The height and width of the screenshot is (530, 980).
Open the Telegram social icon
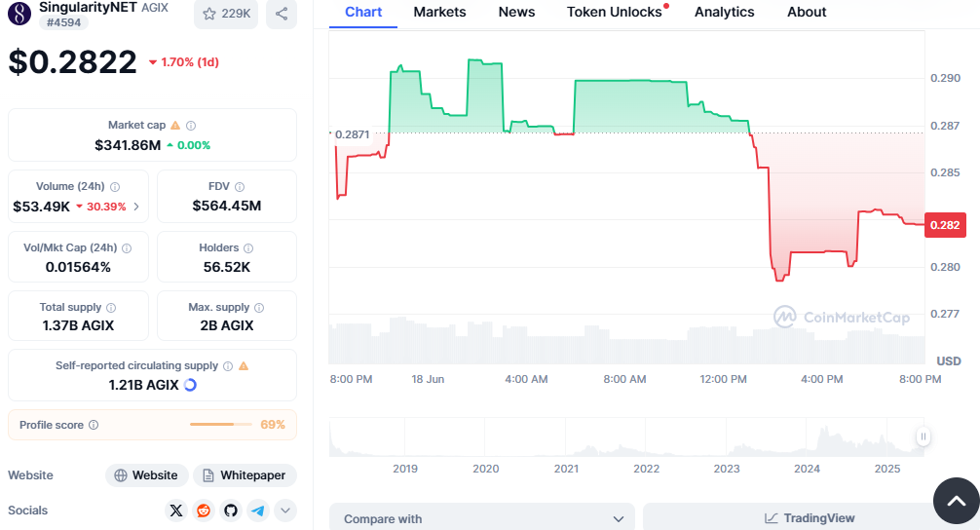[257, 511]
